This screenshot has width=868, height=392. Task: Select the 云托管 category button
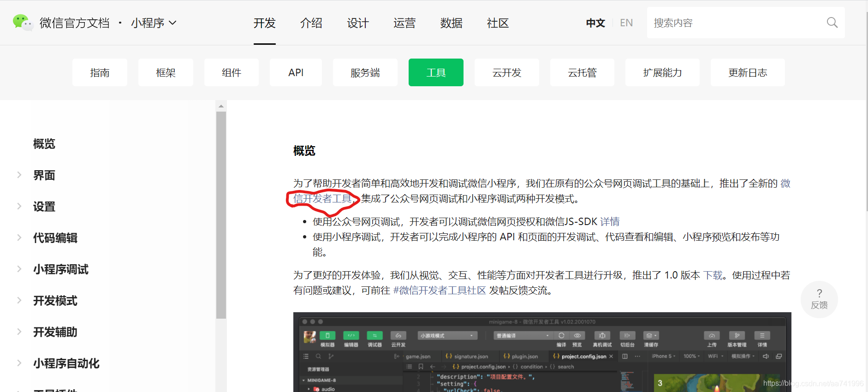(582, 72)
